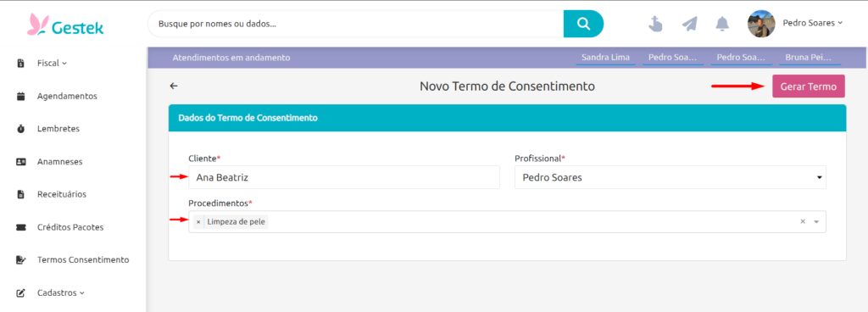Screen dimensions: 868x312
Task: Open Pedro Soares user menu chevron
Action: tap(840, 23)
